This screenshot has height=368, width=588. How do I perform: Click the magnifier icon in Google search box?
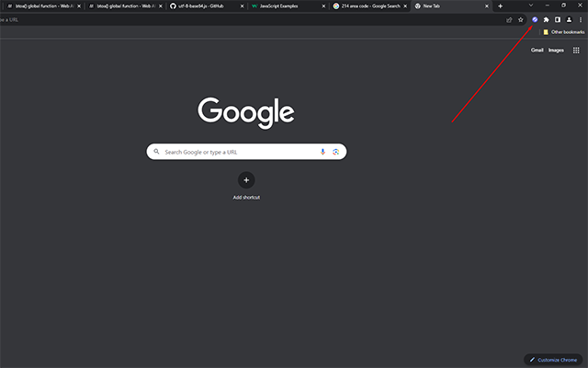pyautogui.click(x=157, y=152)
